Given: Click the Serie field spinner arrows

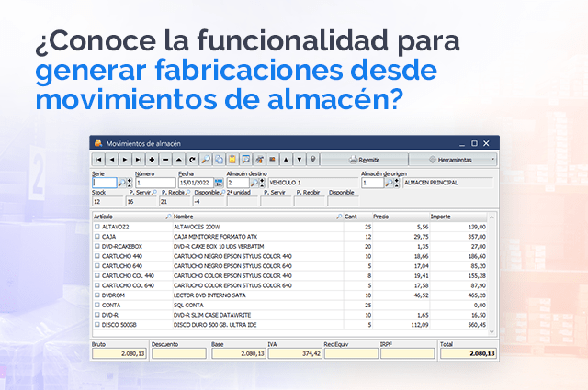Looking at the screenshot, I should 131,183.
